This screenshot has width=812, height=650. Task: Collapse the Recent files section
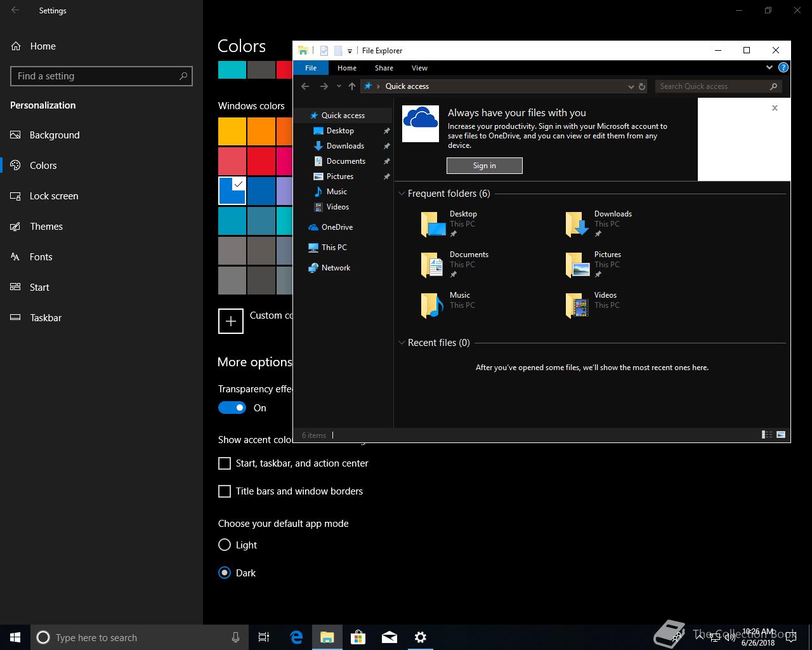[402, 343]
